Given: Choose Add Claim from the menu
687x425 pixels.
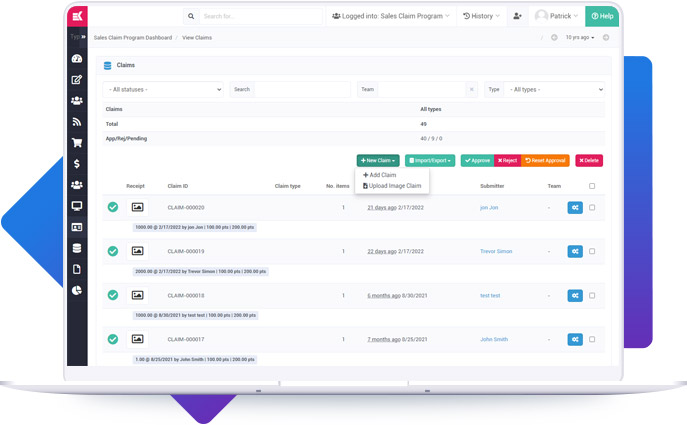Looking at the screenshot, I should tap(380, 175).
